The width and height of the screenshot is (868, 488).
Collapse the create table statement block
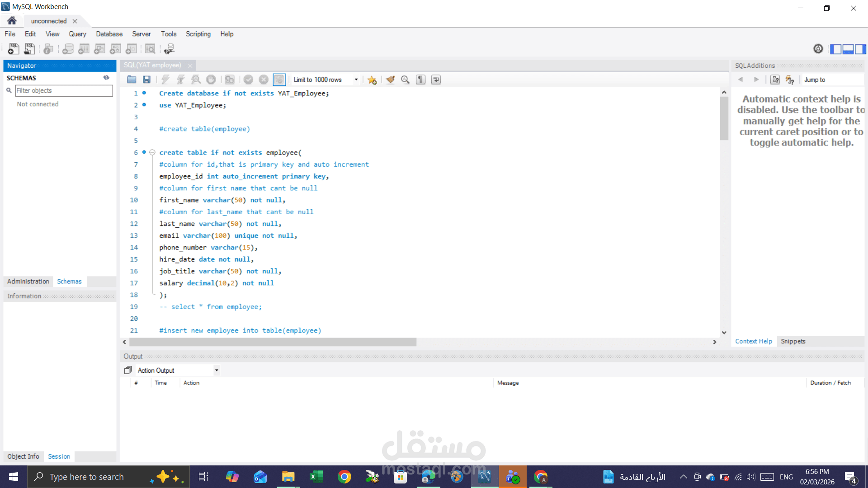tap(152, 152)
